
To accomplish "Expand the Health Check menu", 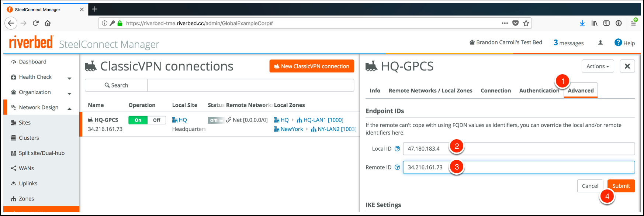I will coord(69,78).
